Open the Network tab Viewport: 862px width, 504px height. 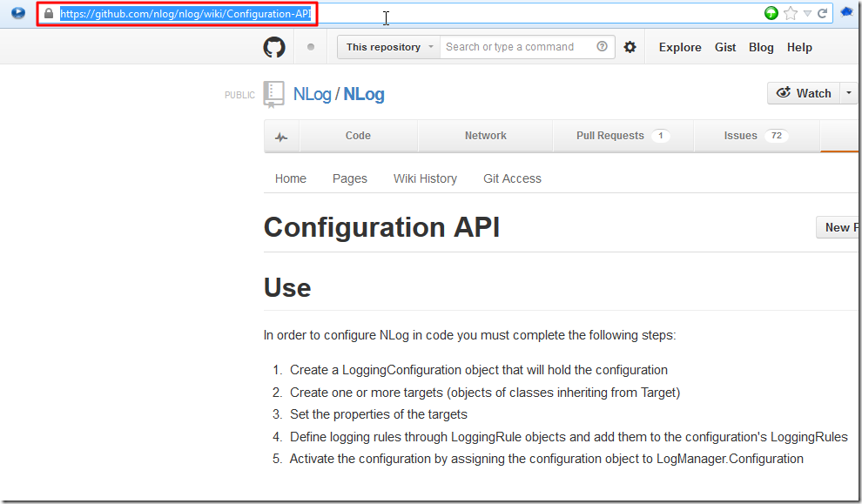[x=486, y=136]
